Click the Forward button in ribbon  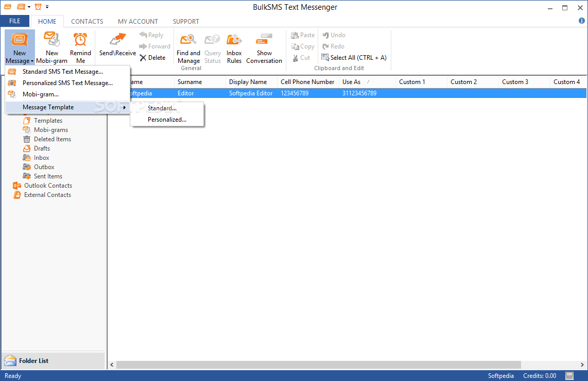coord(154,46)
